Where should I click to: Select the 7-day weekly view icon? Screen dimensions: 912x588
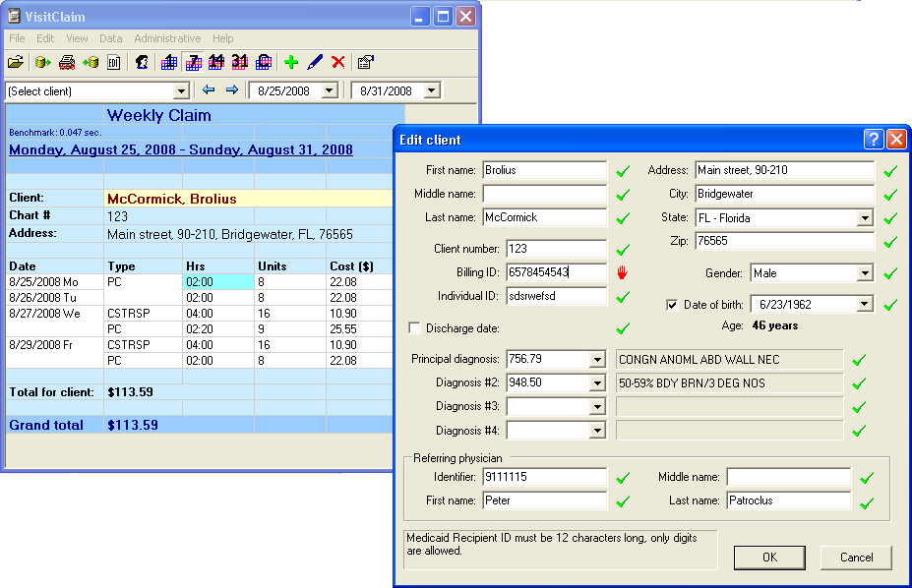pyautogui.click(x=193, y=63)
